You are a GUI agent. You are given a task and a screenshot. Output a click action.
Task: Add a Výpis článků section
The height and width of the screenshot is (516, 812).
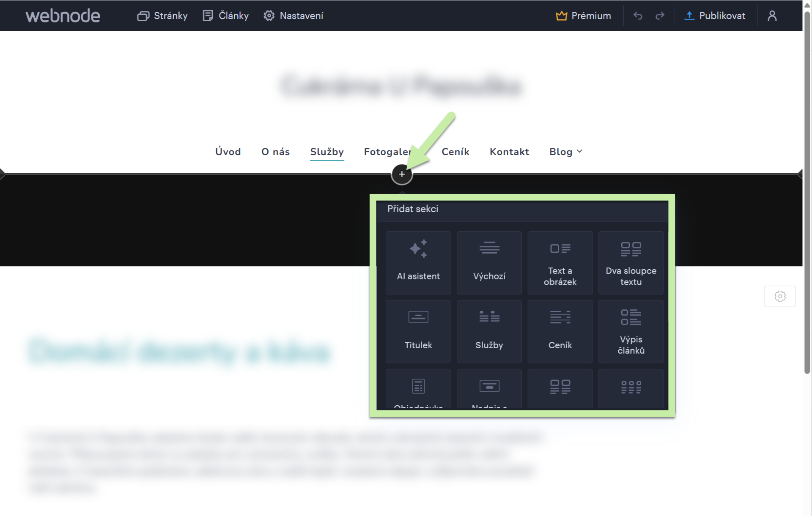point(631,331)
